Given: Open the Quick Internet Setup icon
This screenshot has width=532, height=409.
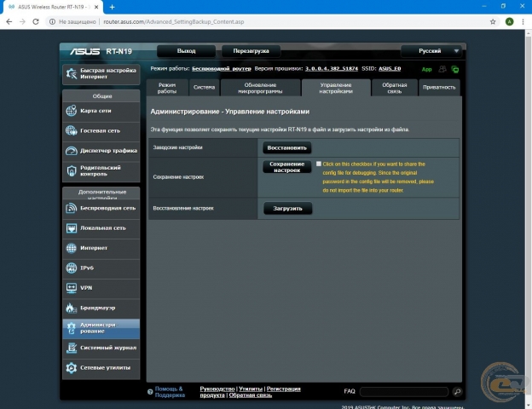Looking at the screenshot, I should [x=72, y=73].
